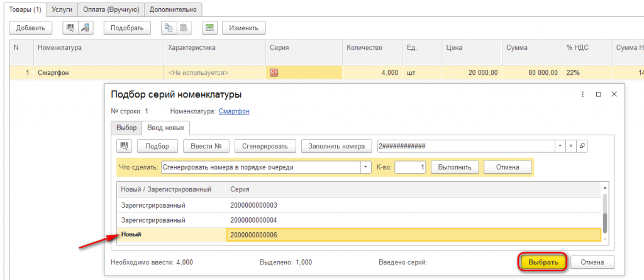The image size is (644, 280).
Task: Click the data collection terminal icon
Action: coord(86,28)
